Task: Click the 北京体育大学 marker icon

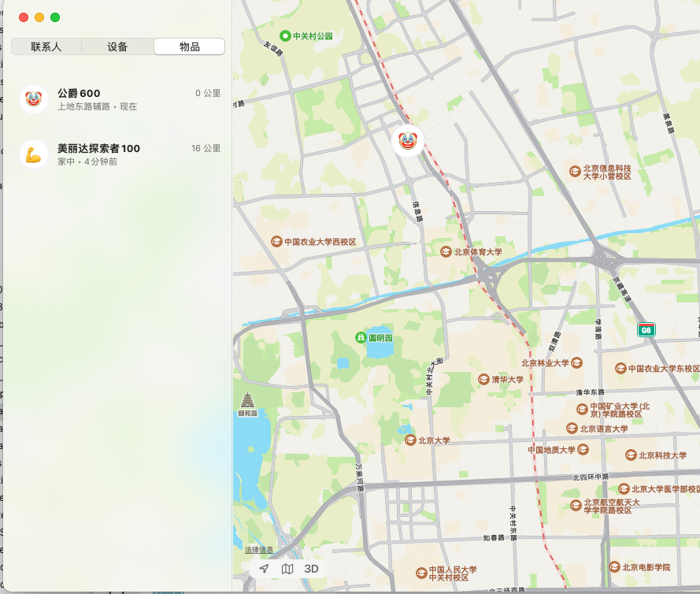Action: pos(446,252)
